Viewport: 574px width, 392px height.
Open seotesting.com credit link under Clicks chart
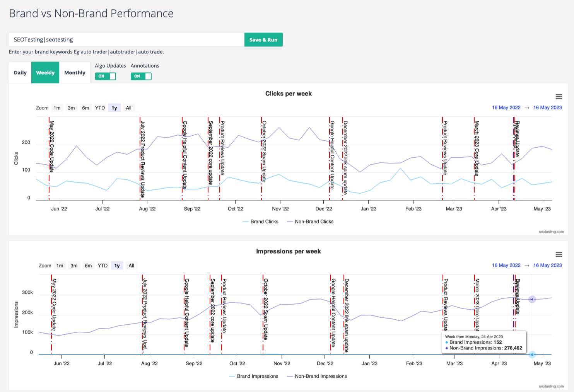click(551, 232)
